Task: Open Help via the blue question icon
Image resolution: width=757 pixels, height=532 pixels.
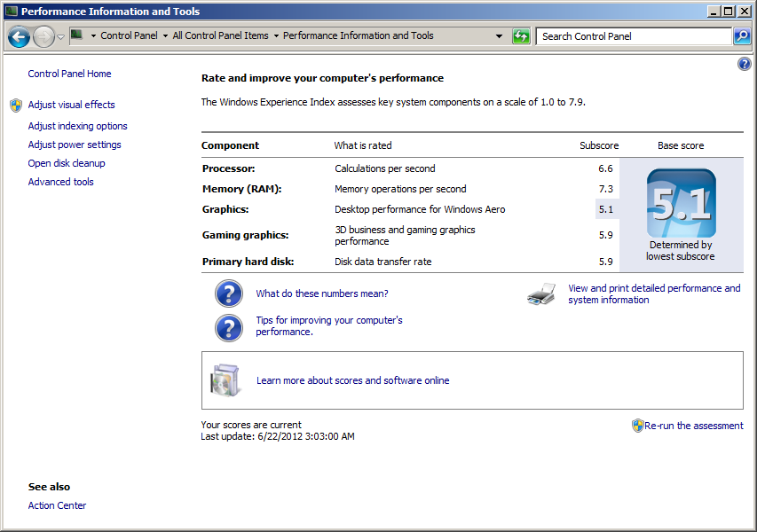Action: [x=744, y=64]
